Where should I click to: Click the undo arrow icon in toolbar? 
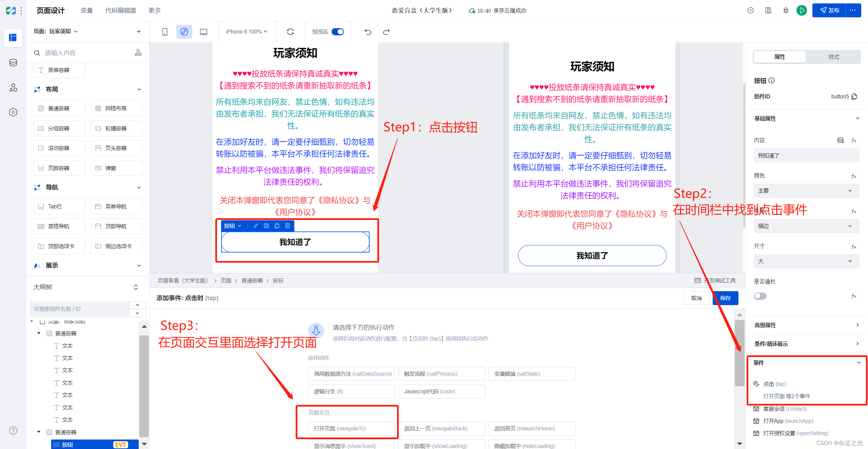368,32
